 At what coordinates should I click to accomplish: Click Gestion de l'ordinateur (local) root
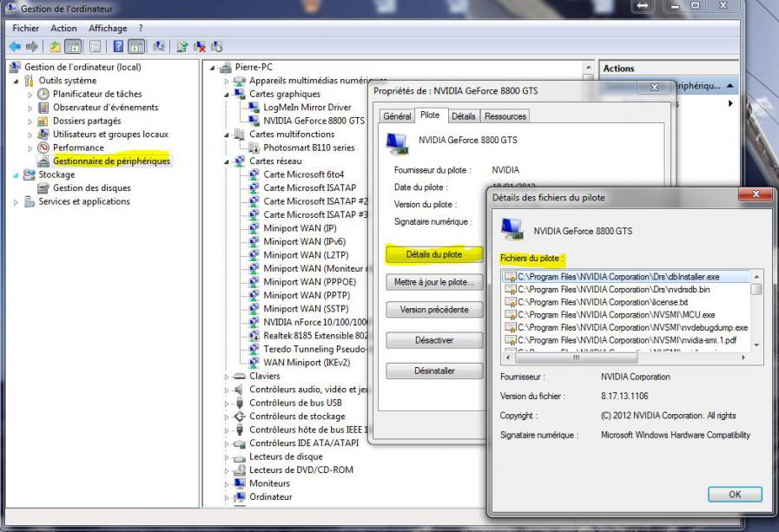pos(83,67)
